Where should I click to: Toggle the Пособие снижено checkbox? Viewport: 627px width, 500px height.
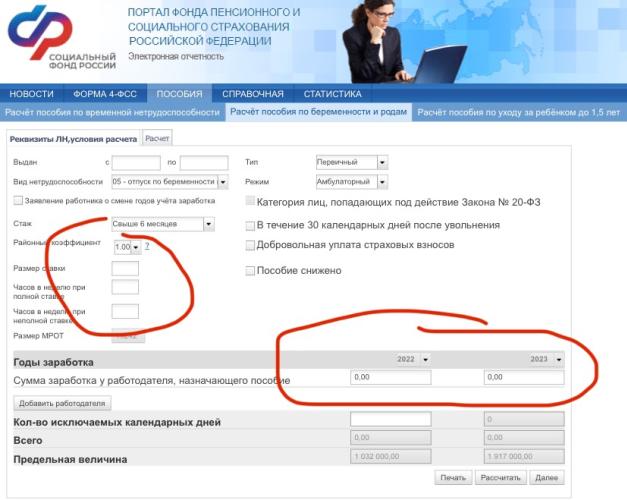point(250,271)
